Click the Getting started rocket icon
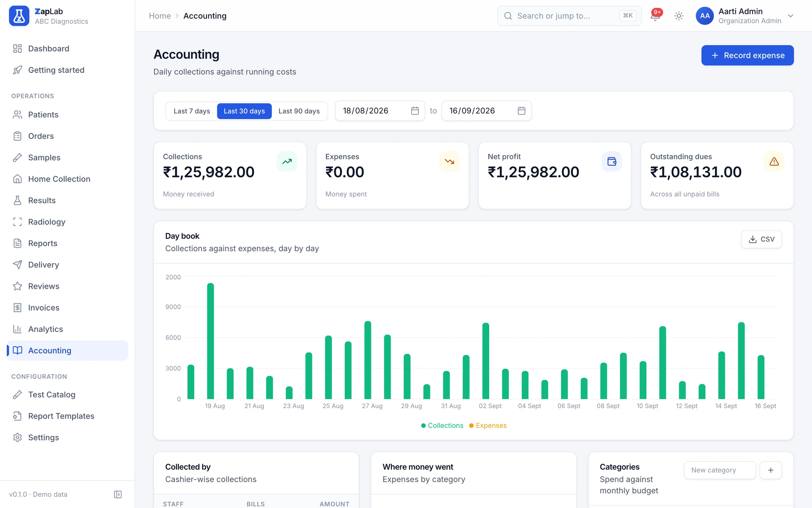The height and width of the screenshot is (508, 812). pos(17,70)
